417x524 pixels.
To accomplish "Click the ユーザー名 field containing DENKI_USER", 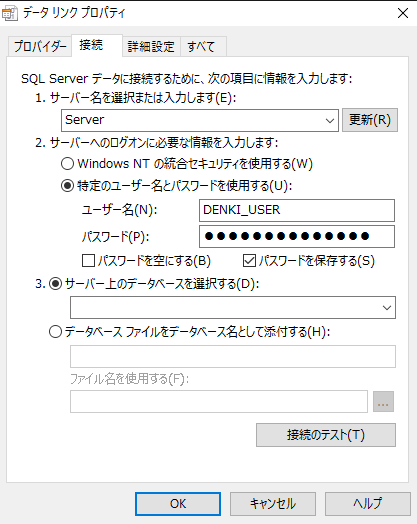I will [297, 210].
